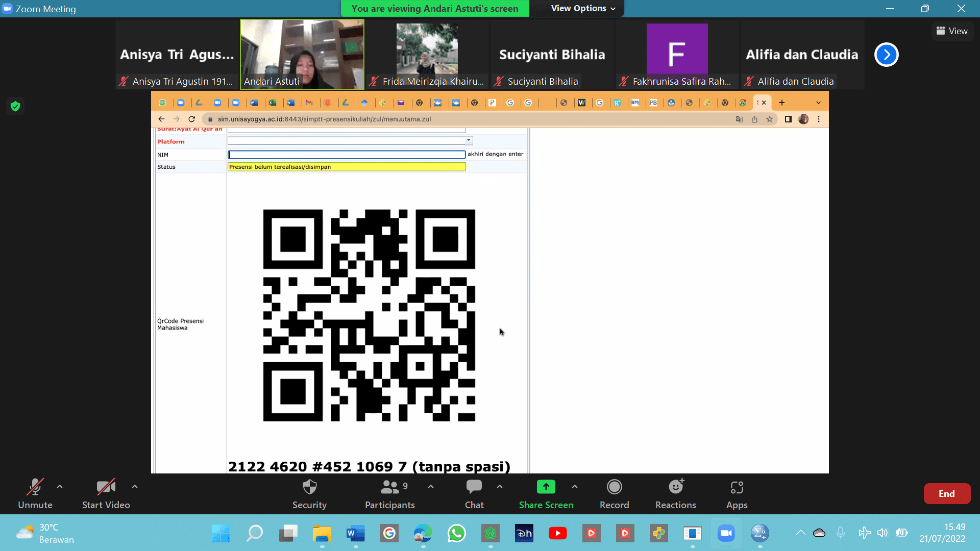Open browser profile avatar
980x551 pixels.
coord(803,119)
